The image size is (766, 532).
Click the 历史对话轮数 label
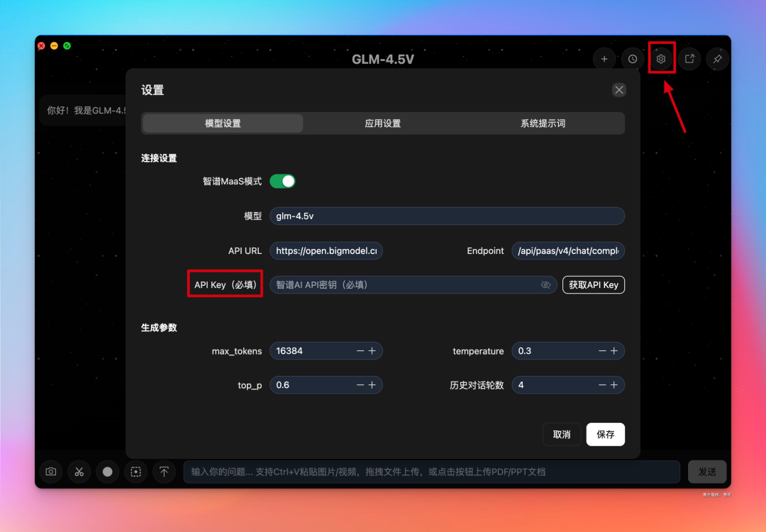(477, 385)
